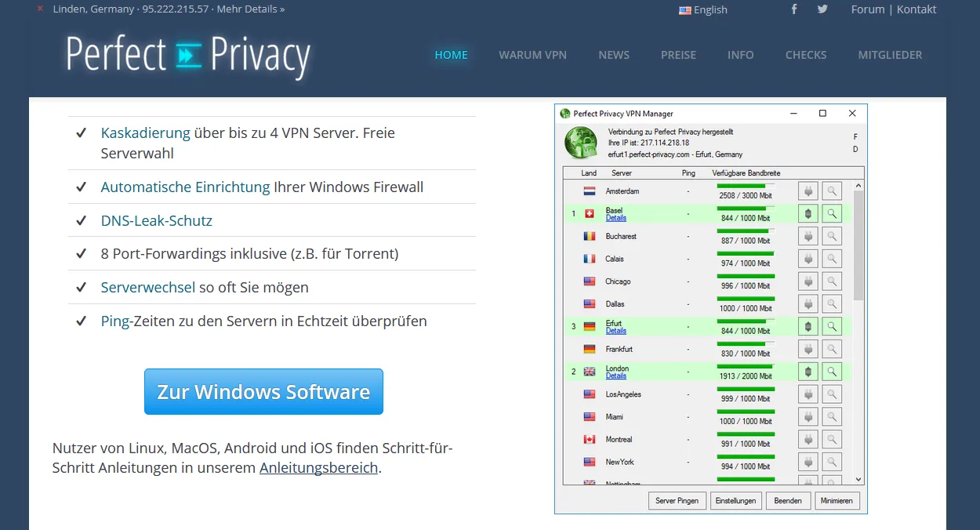Open the Kaskadierung link

point(146,133)
